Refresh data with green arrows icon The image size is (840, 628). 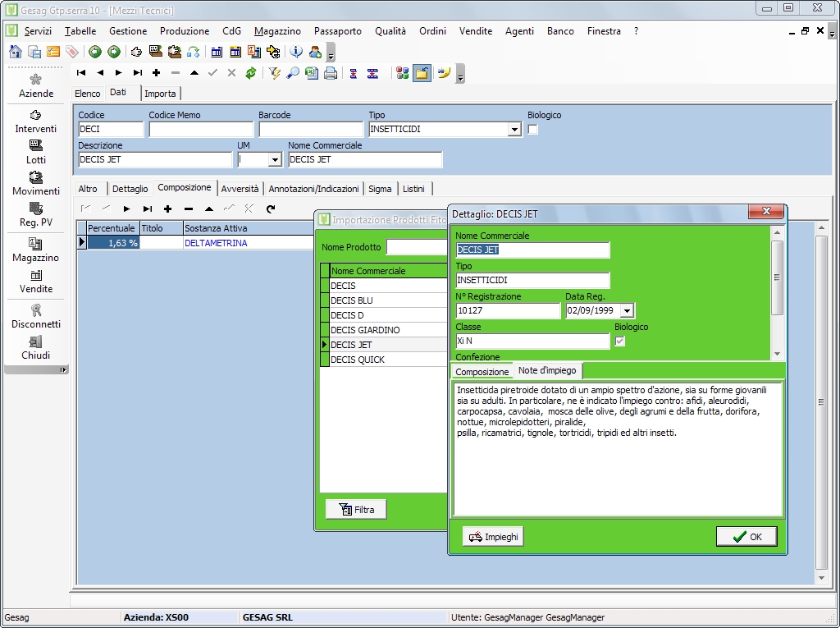[251, 73]
